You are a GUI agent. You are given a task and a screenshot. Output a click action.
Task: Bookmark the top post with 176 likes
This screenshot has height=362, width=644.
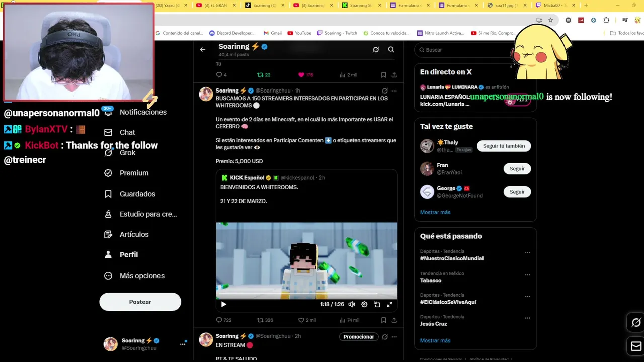point(383,75)
